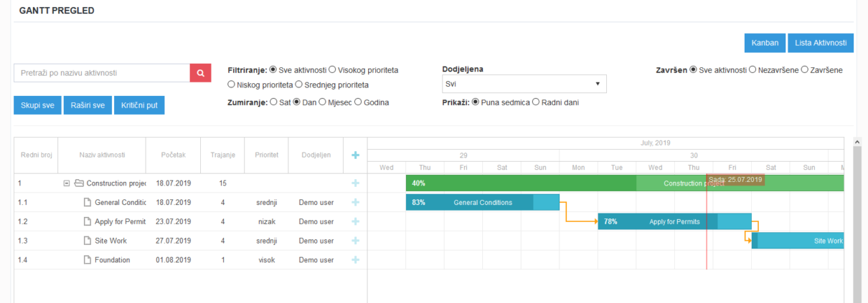Click the red search magnifier button
868x303 pixels.
(200, 73)
